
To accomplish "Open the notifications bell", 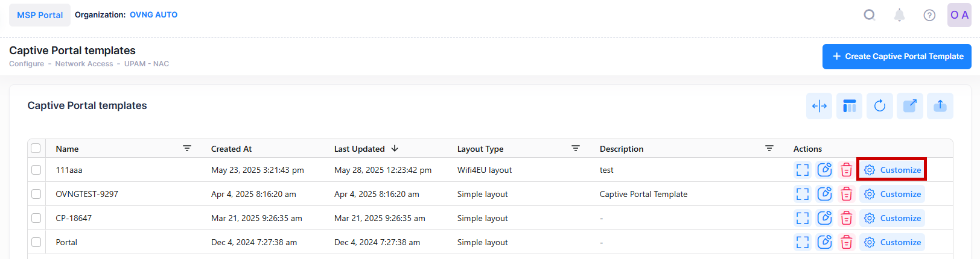I will click(x=899, y=15).
